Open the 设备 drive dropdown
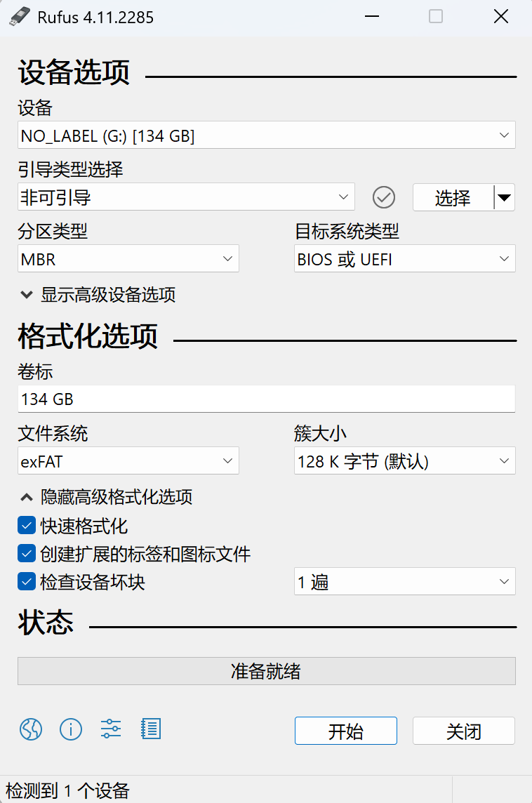Screen dimensions: 532x803 pyautogui.click(x=266, y=135)
